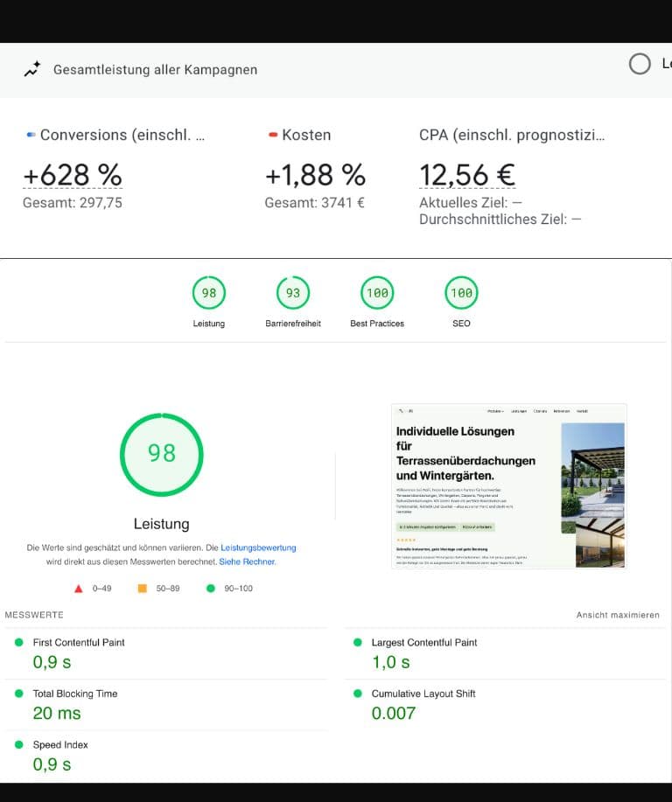Select the Cumulative Layout Shift metric
This screenshot has height=802, width=672.
pyautogui.click(x=423, y=694)
